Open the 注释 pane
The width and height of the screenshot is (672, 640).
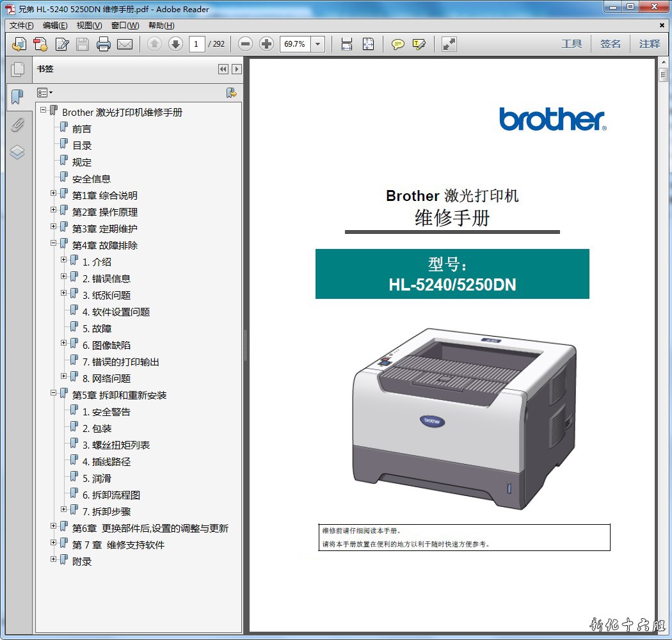tap(649, 44)
